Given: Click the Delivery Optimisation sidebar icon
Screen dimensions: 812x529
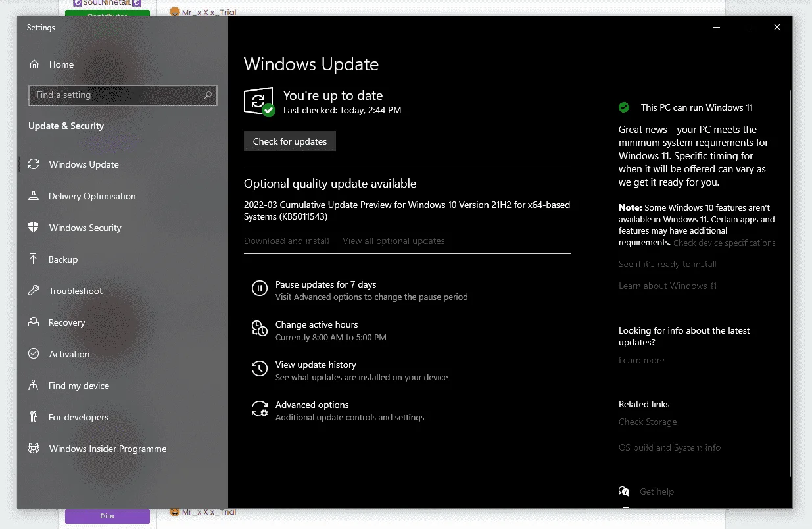Looking at the screenshot, I should pyautogui.click(x=34, y=196).
